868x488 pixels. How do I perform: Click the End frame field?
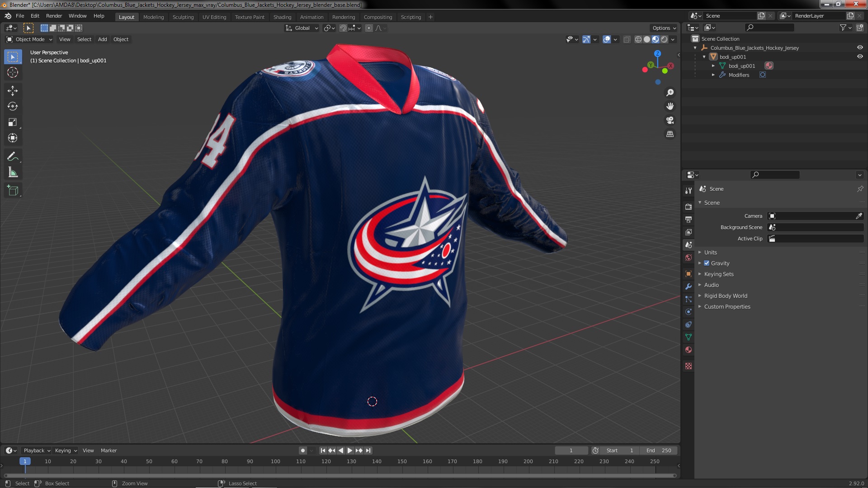[659, 450]
